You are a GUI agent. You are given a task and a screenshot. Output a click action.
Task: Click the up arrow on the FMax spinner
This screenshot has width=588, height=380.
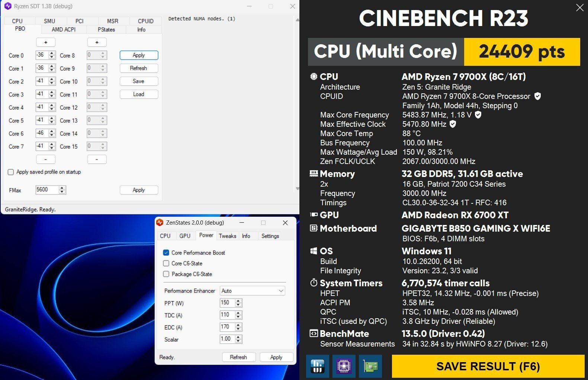(x=62, y=188)
